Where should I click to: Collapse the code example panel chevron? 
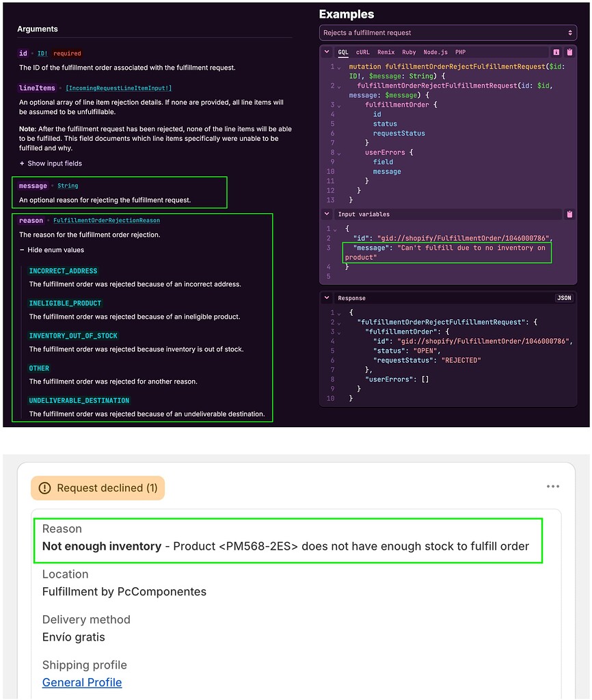327,52
